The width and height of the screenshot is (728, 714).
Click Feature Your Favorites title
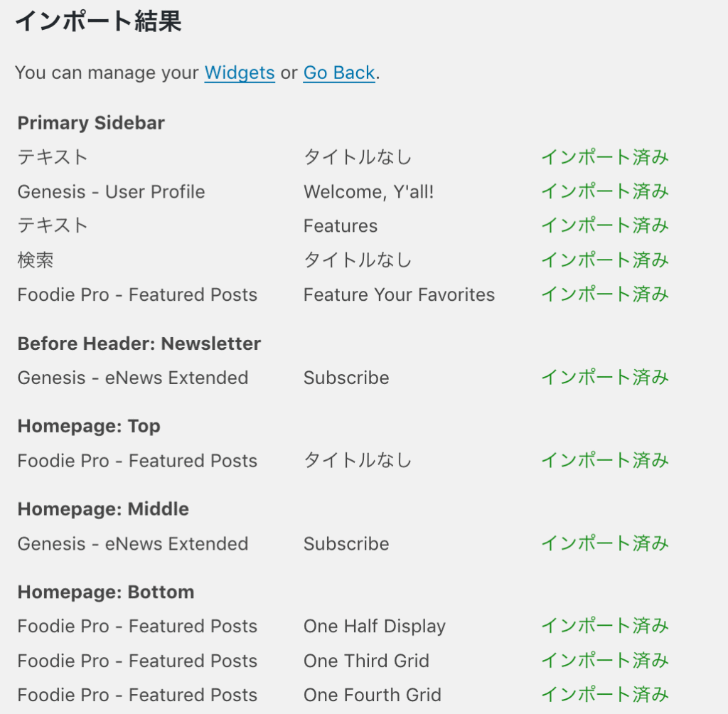pos(399,295)
